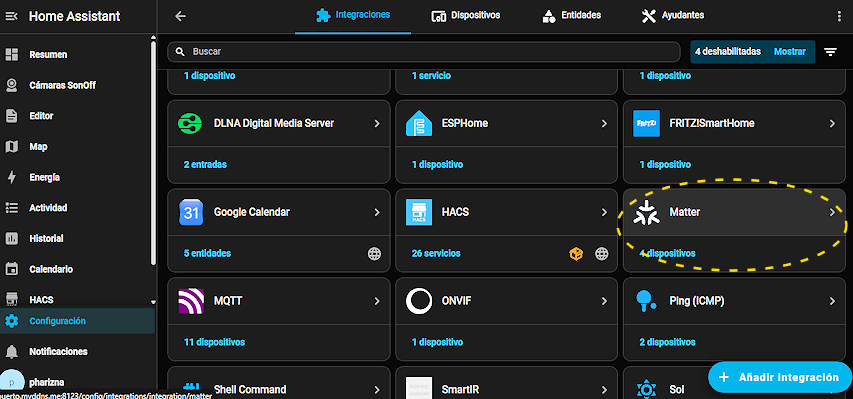This screenshot has width=853, height=399.
Task: Switch to the Entidades tab
Action: click(x=572, y=16)
